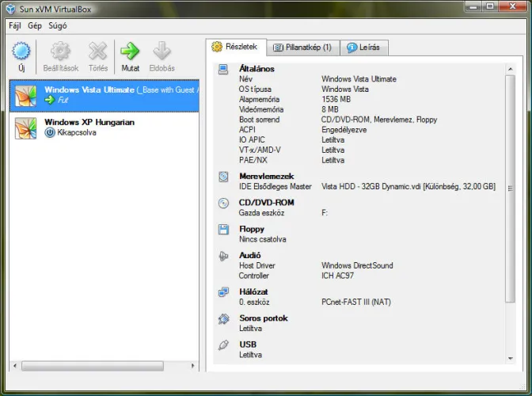Viewport: 532px width, 396px height.
Task: Open the Soros portok heading link
Action: click(264, 318)
